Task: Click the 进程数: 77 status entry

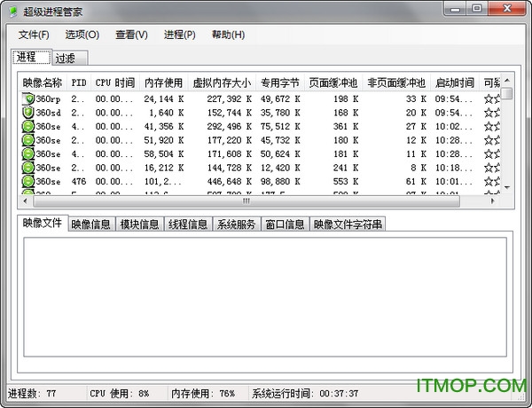Action: coord(32,394)
